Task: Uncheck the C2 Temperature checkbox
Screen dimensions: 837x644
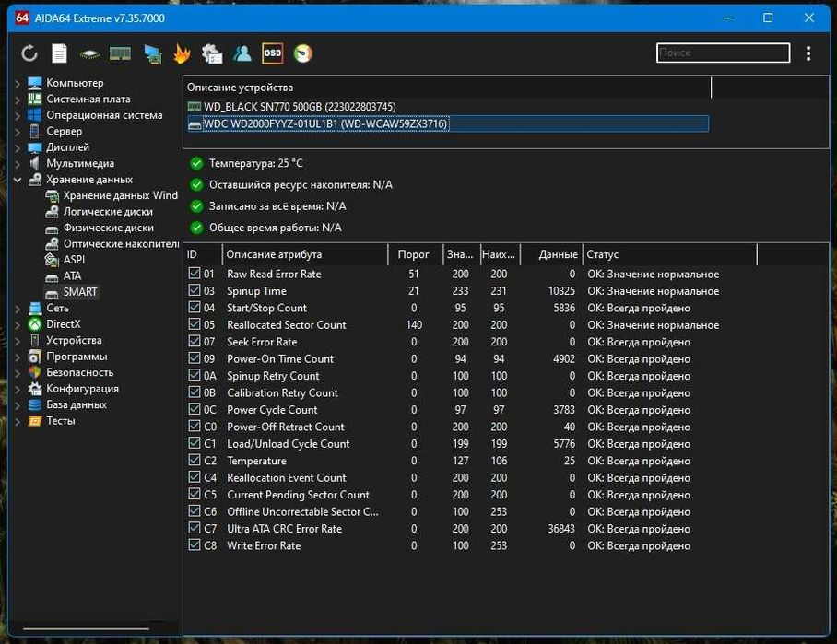Action: pyautogui.click(x=195, y=460)
